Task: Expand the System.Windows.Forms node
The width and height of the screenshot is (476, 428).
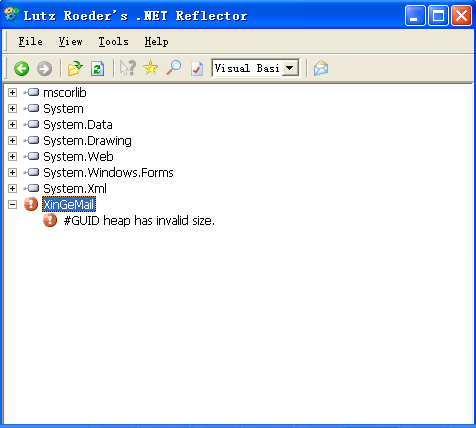Action: [x=12, y=172]
